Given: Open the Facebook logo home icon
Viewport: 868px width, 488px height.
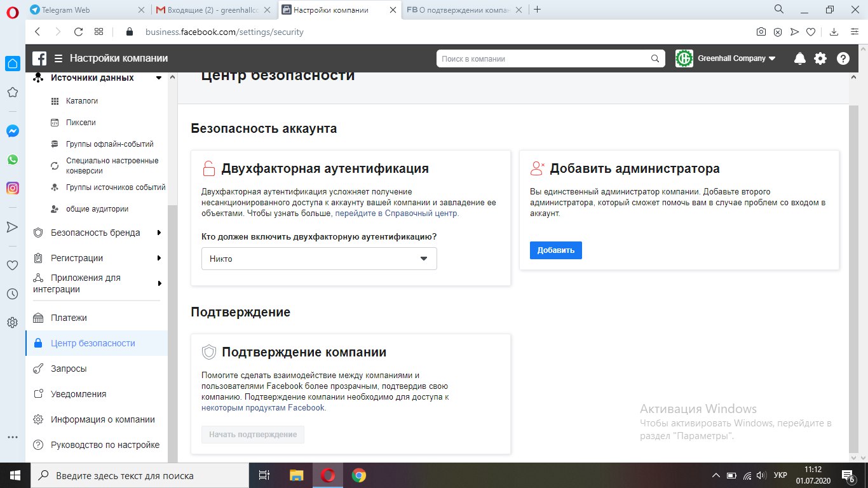Looking at the screenshot, I should [x=39, y=58].
